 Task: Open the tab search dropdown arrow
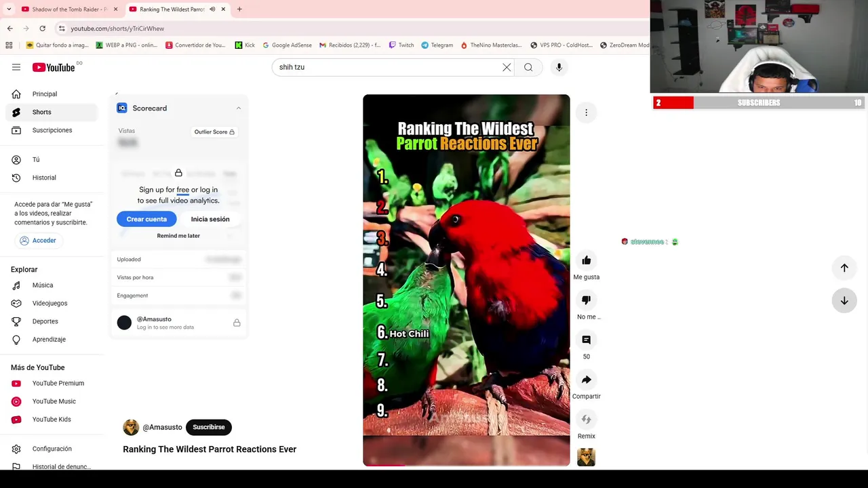click(x=9, y=9)
